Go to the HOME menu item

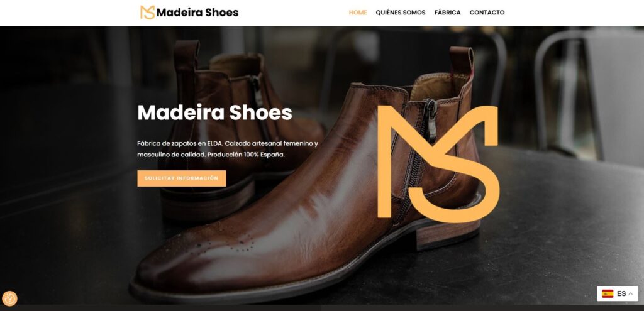coord(358,13)
